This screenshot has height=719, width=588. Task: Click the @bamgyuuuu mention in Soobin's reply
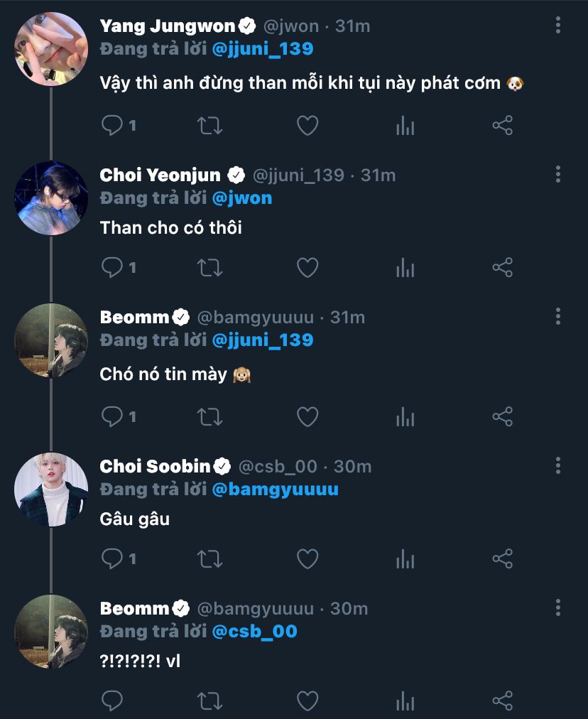(x=276, y=489)
